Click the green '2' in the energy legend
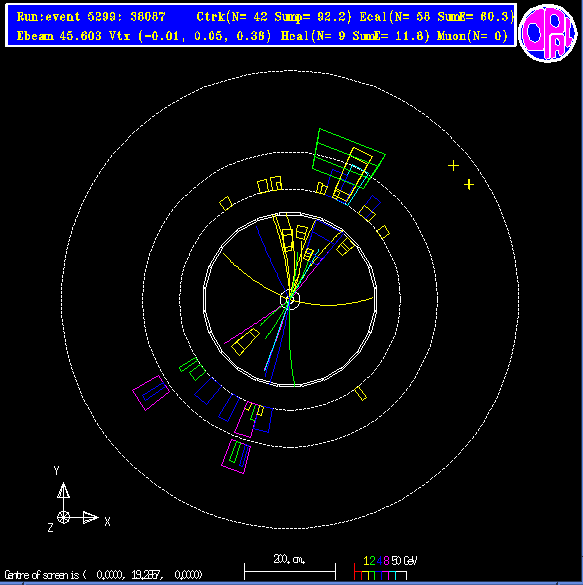This screenshot has height=585, width=583. 373,561
